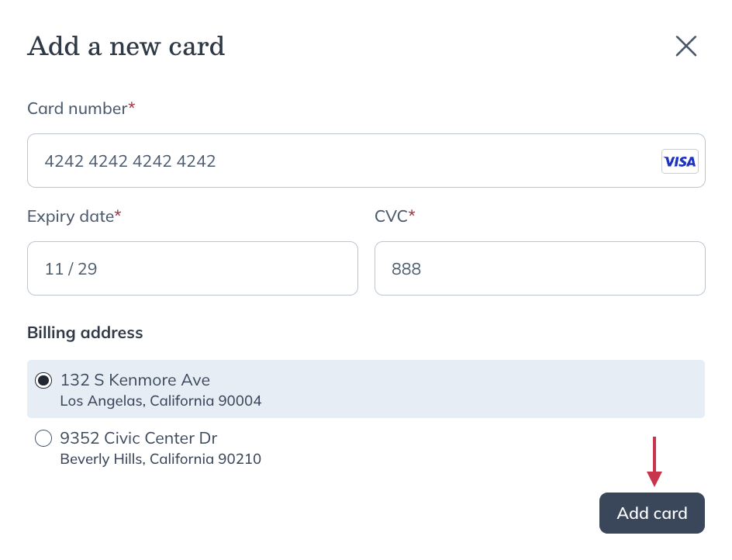Focus the Expiry date field showing 11 / 29
The width and height of the screenshot is (732, 560).
pos(192,268)
